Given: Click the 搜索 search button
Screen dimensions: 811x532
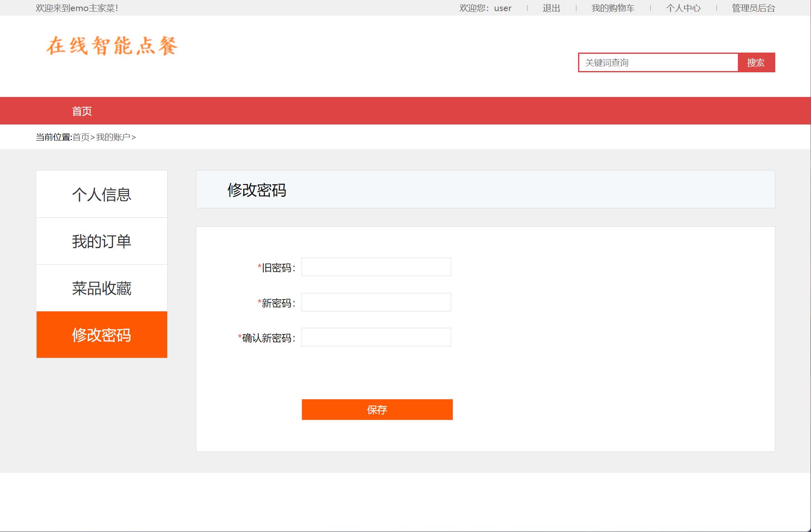Looking at the screenshot, I should click(756, 62).
